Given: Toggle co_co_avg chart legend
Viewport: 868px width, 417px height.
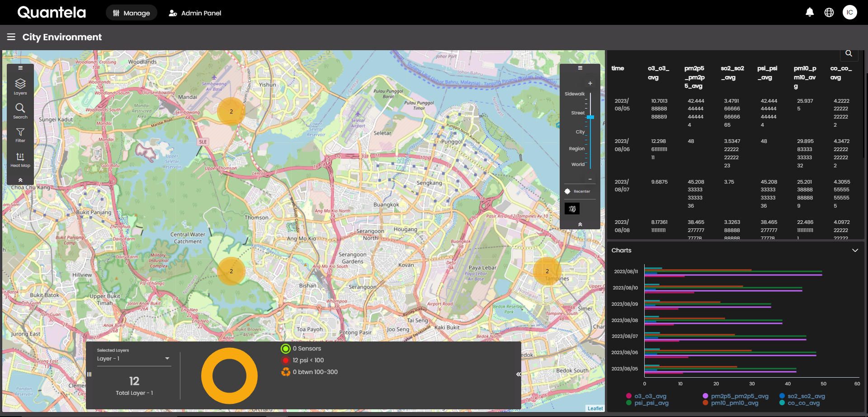Looking at the screenshot, I should click(x=800, y=403).
